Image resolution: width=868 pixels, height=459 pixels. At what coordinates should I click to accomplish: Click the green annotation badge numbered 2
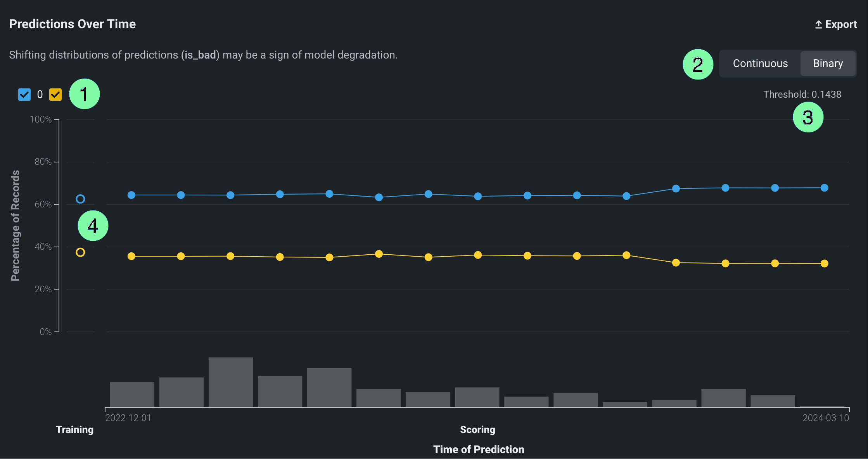tap(698, 64)
